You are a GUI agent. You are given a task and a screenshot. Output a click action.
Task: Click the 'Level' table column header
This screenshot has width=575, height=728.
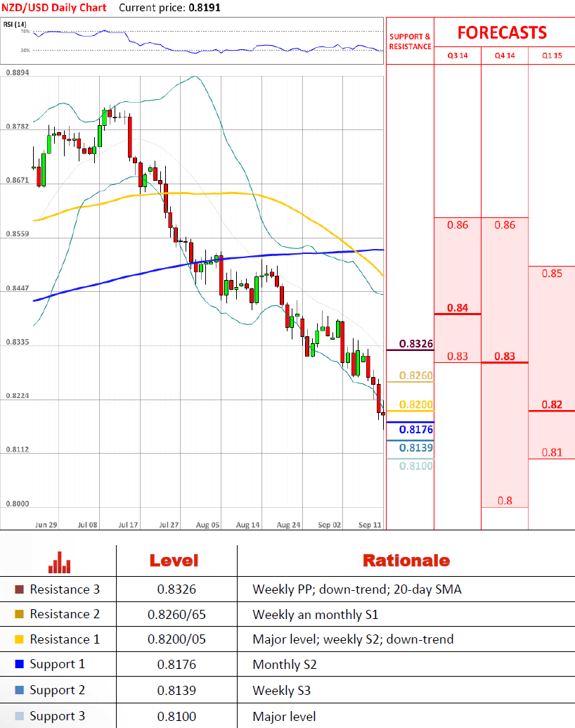[x=174, y=561]
